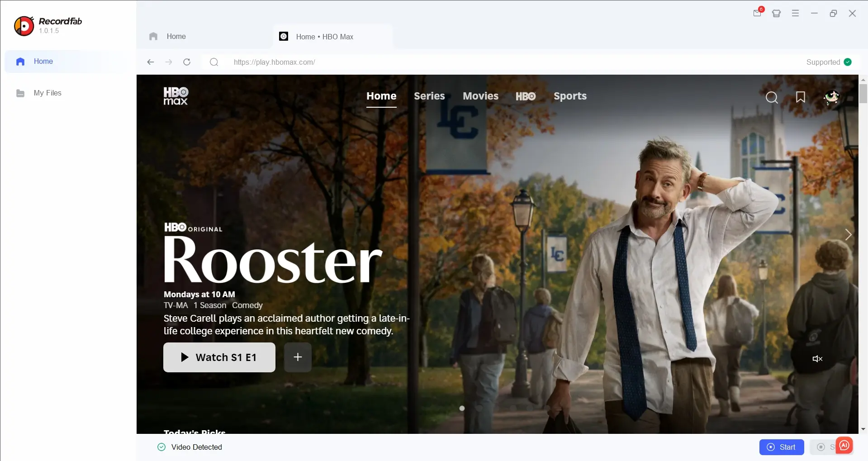Viewport: 868px width, 461px height.
Task: Open Movies in HBO Max navigation
Action: (480, 96)
